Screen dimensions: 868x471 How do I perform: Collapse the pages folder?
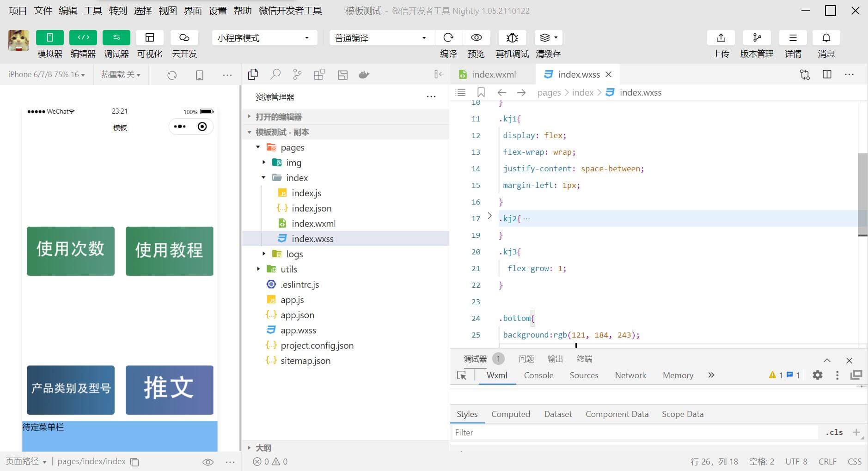coord(258,147)
